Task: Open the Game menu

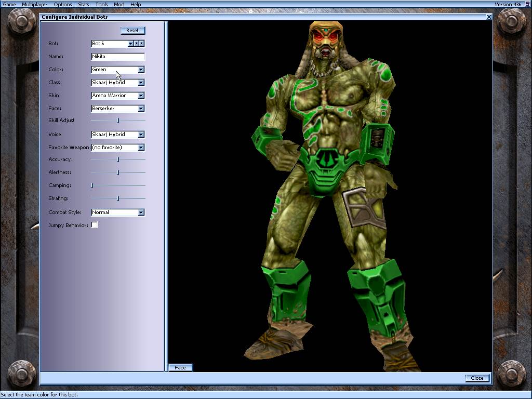Action: 9,4
